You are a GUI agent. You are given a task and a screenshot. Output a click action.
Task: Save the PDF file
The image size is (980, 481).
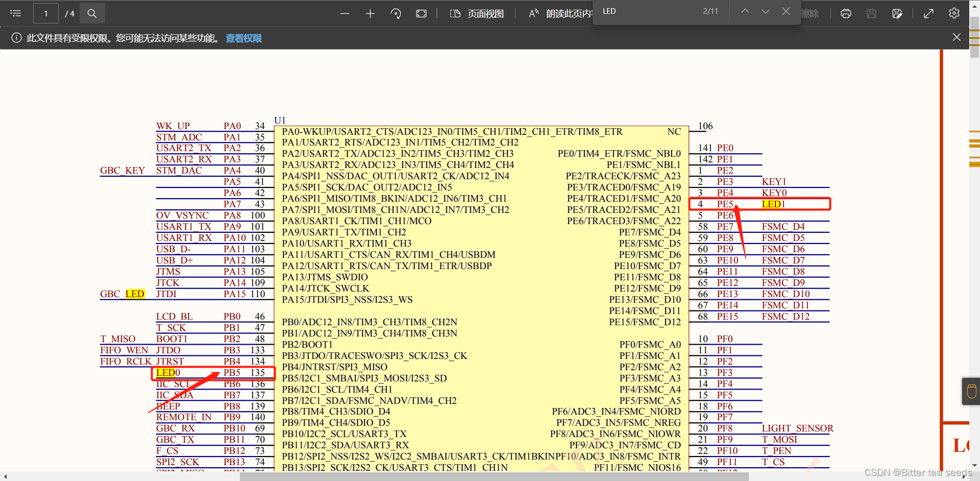872,14
